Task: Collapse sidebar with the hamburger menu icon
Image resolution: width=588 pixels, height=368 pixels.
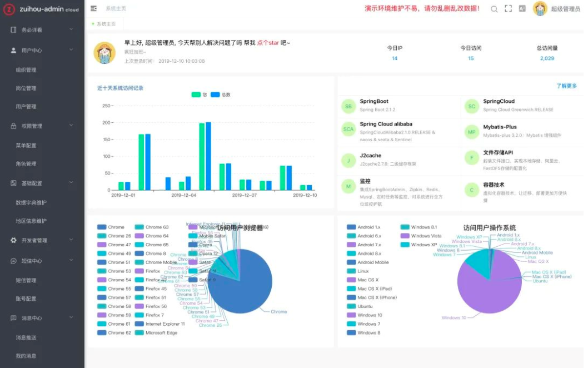Action: click(94, 8)
